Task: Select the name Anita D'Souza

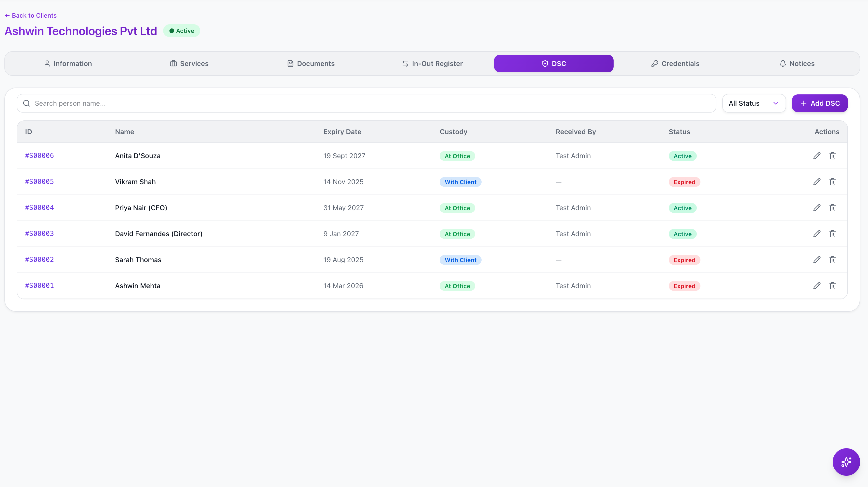Action: [x=137, y=156]
